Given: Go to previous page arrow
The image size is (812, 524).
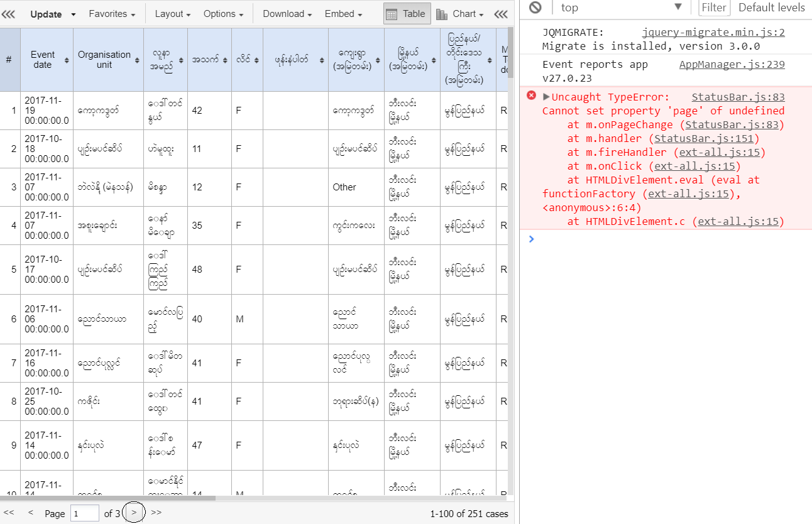Looking at the screenshot, I should (x=30, y=513).
